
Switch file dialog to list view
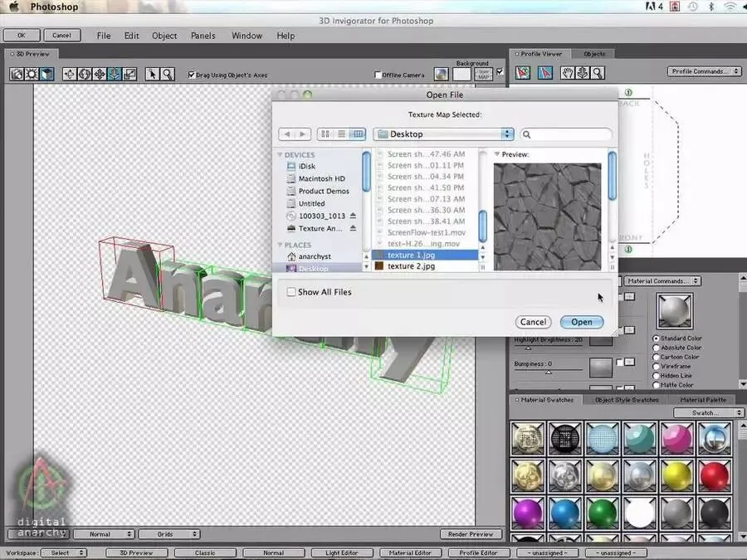click(x=342, y=134)
